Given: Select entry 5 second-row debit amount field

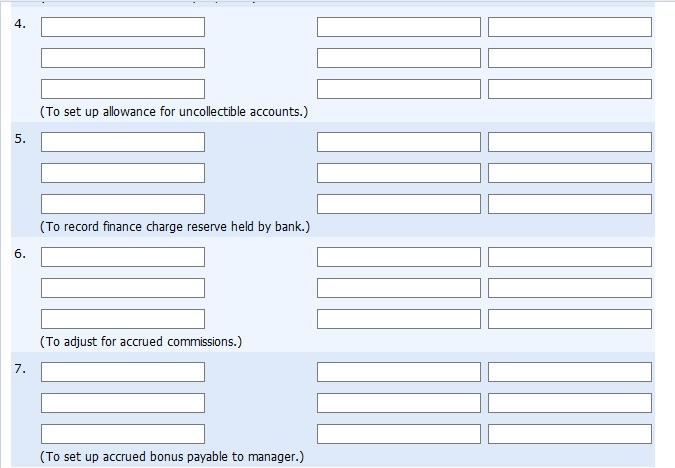Looking at the screenshot, I should 399,173.
